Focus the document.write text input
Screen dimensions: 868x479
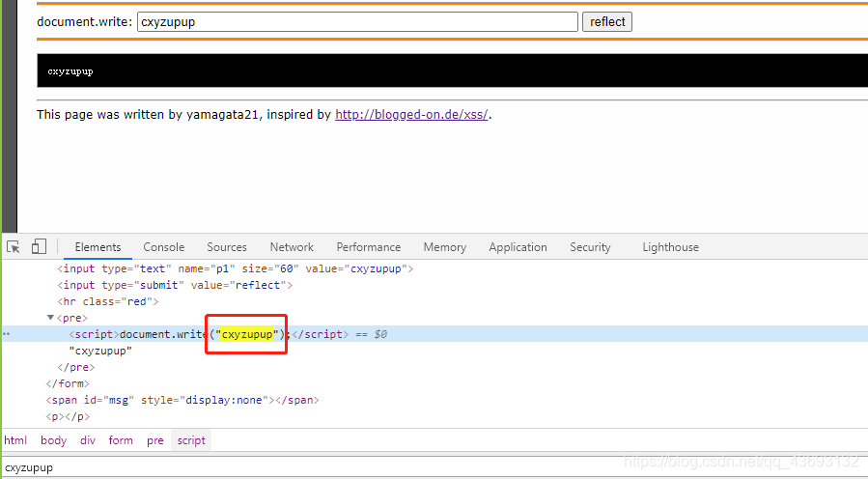click(357, 21)
